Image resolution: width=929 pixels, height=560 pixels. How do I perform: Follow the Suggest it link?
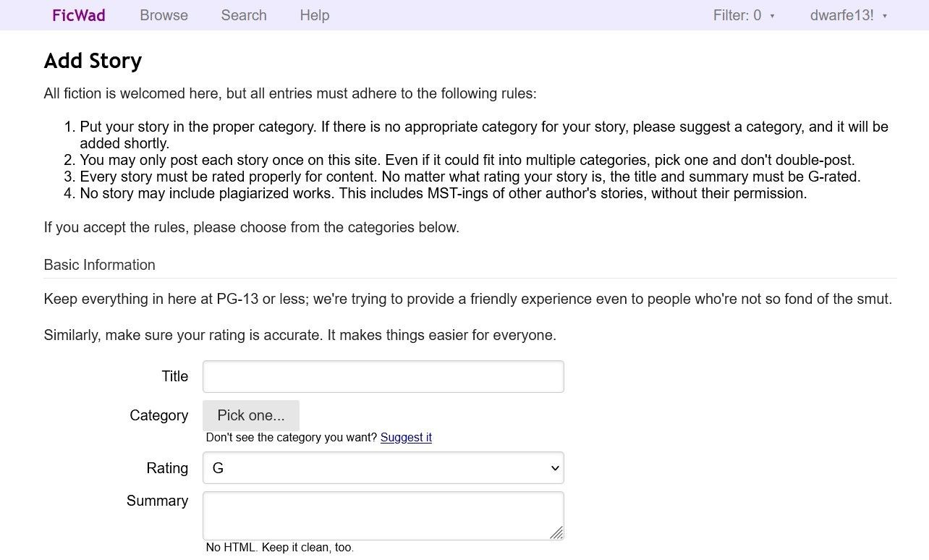tap(406, 437)
